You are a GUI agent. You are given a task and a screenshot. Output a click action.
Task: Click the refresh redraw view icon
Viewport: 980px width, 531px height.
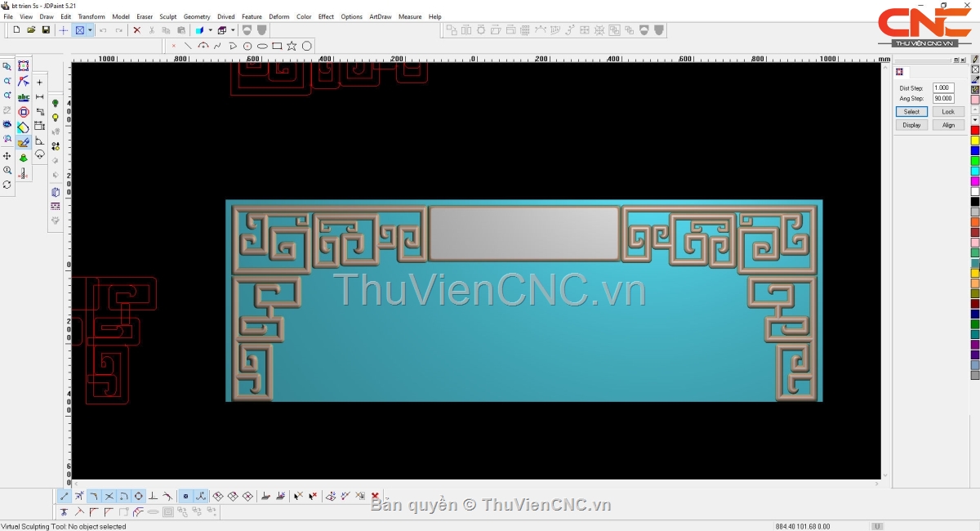(x=7, y=185)
